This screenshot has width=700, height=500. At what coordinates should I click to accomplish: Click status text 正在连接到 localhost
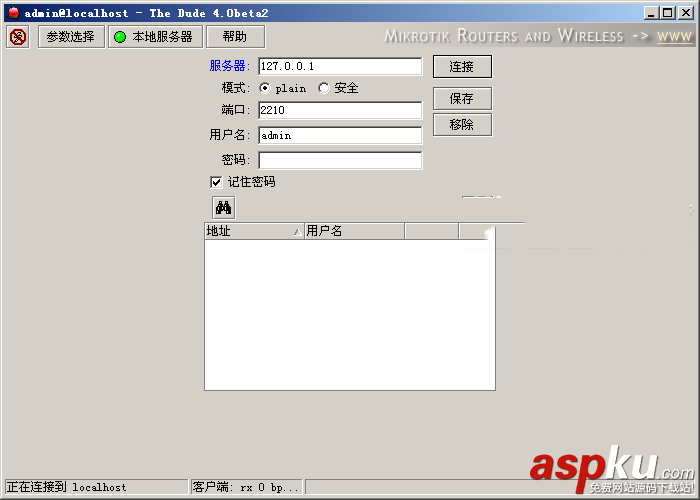[67, 487]
